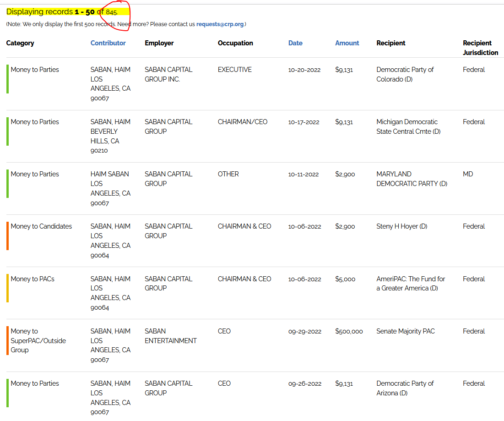Click Money to SuperPAC/Outside Group category
The image size is (504, 421).
(38, 340)
